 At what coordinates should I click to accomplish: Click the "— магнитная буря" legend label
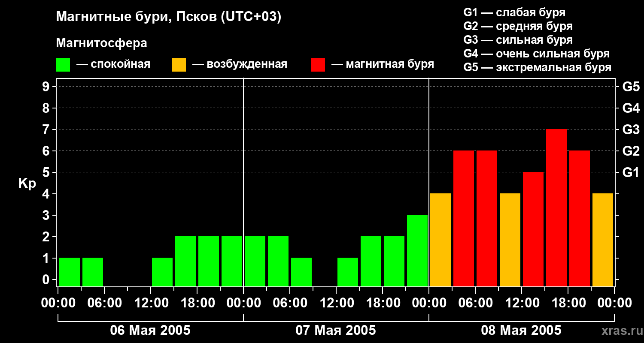(383, 64)
